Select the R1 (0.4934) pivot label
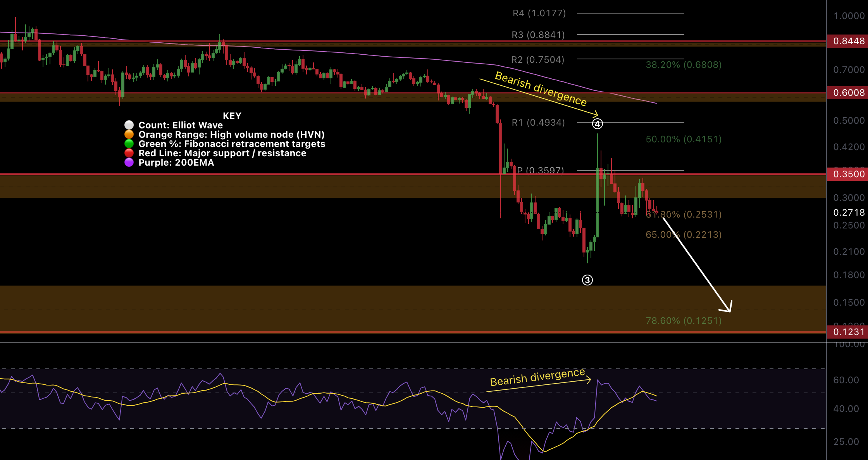Screen dimensions: 868x460 click(x=538, y=123)
